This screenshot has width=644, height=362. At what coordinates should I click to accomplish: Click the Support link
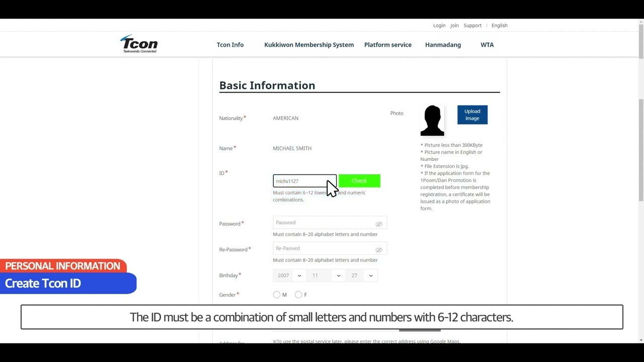tap(472, 26)
